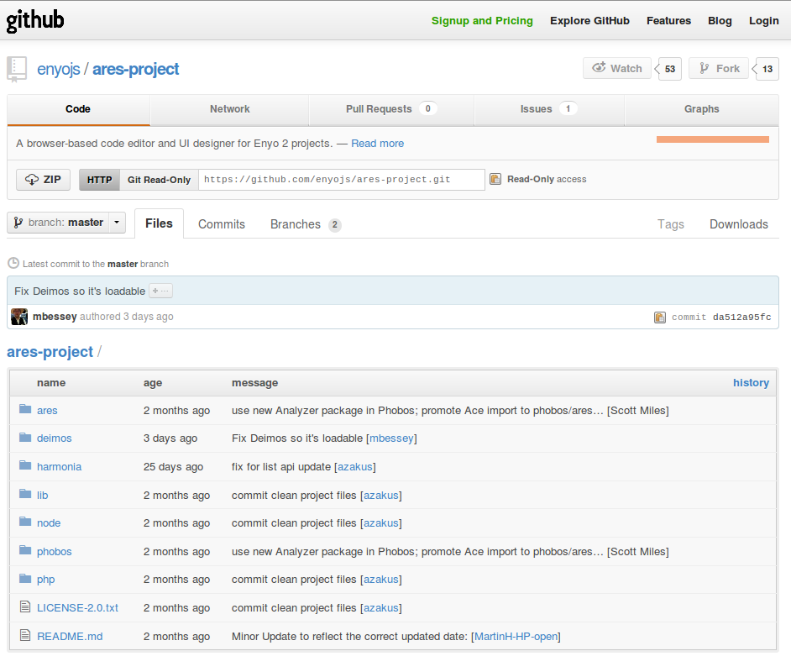Open the deimos folder
Image resolution: width=791 pixels, height=672 pixels.
pyautogui.click(x=54, y=438)
